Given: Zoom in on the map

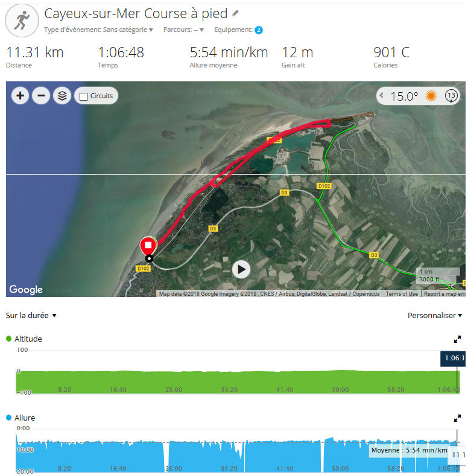Looking at the screenshot, I should pos(21,96).
